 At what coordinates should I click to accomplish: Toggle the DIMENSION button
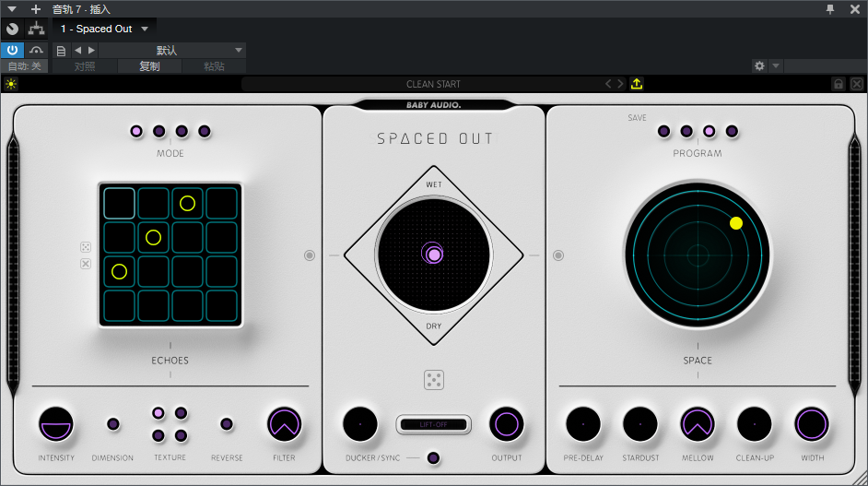pos(113,424)
